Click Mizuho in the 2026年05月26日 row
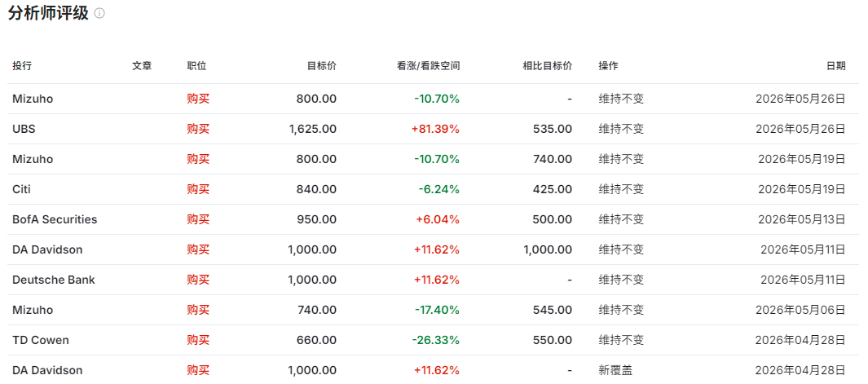This screenshot has height=384, width=868. (33, 99)
